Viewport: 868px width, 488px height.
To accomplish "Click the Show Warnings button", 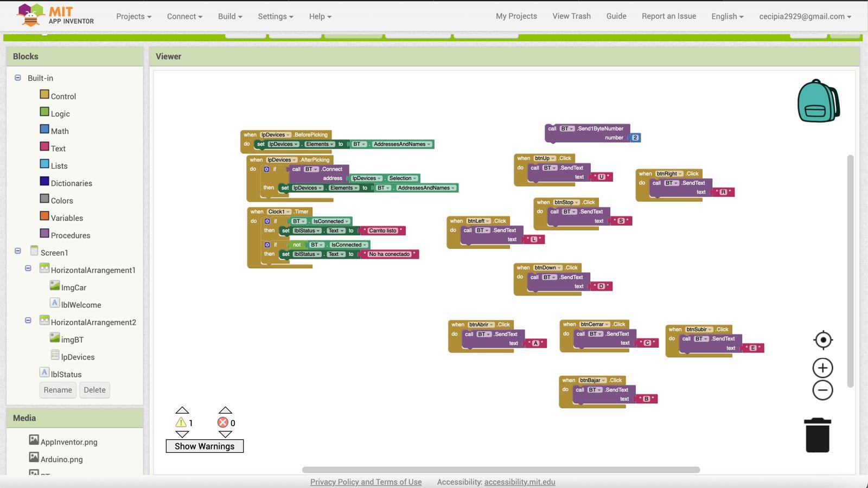I will pos(205,446).
